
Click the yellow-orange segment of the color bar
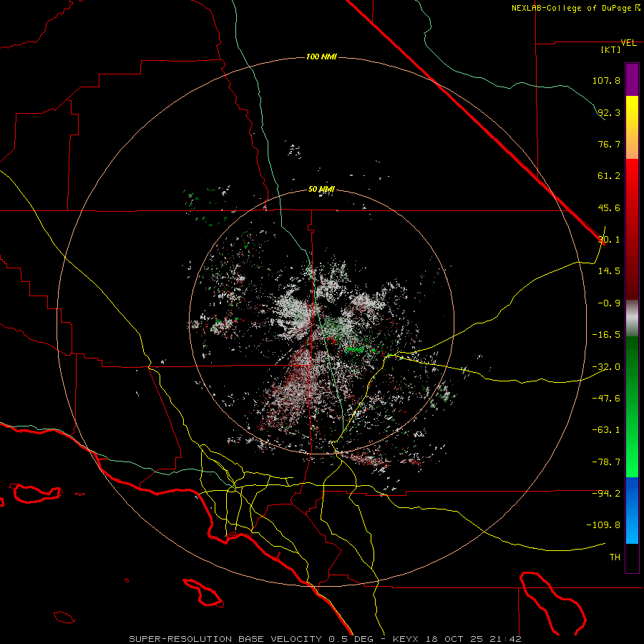(632, 127)
